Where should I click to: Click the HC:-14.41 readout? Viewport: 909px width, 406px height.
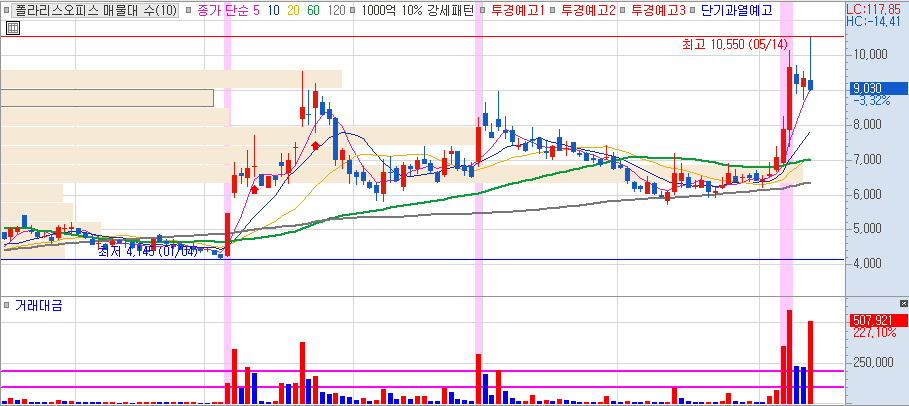coord(875,22)
